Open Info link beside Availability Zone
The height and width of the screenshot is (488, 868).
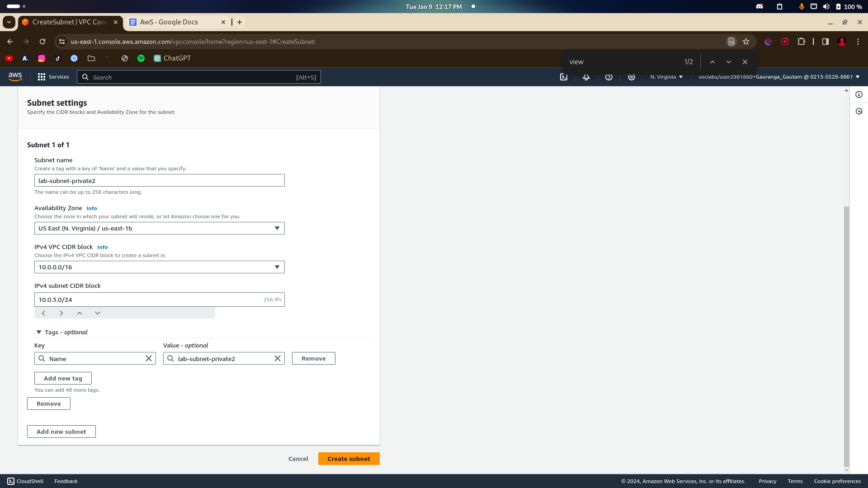pyautogui.click(x=92, y=208)
